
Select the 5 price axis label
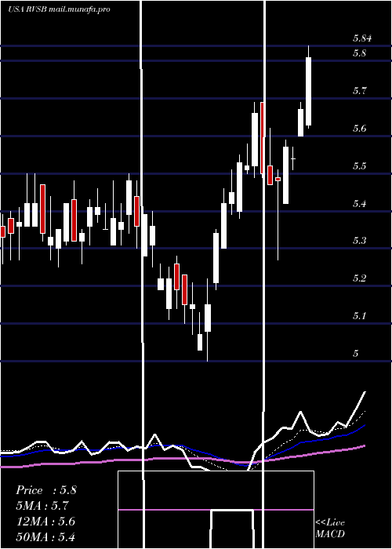(x=356, y=353)
